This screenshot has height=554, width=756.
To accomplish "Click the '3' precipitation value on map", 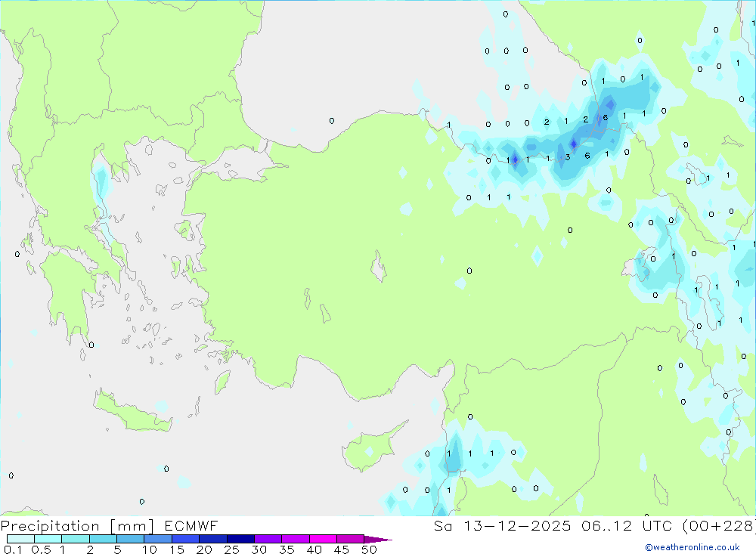I will (x=568, y=157).
